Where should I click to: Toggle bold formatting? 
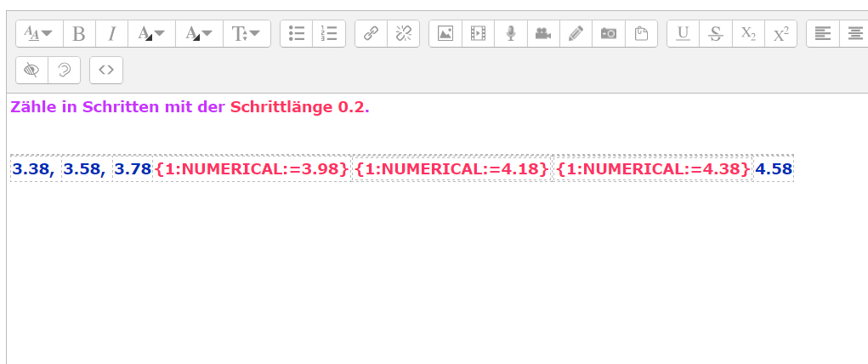pyautogui.click(x=79, y=34)
